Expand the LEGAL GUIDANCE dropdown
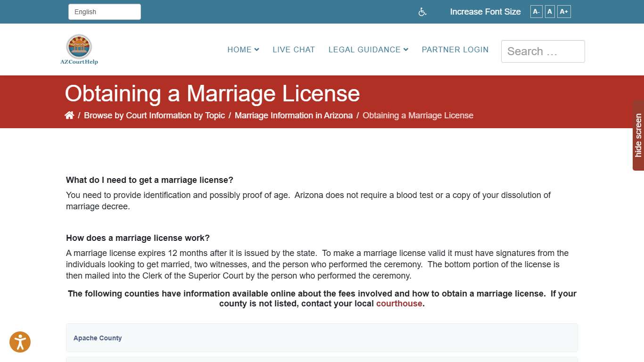 pyautogui.click(x=368, y=49)
